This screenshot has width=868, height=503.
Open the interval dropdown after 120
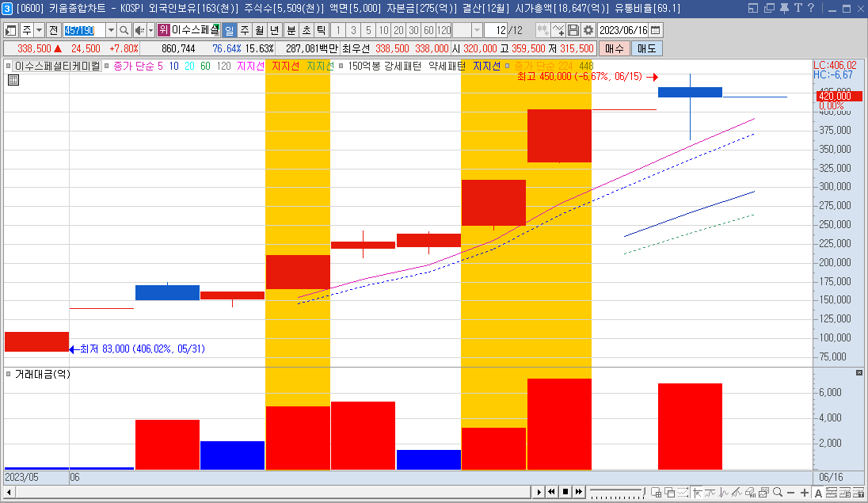coord(477,30)
